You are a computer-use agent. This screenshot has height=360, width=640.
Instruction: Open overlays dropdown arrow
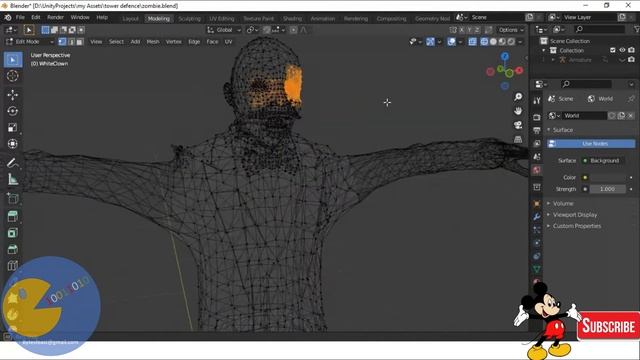(460, 42)
